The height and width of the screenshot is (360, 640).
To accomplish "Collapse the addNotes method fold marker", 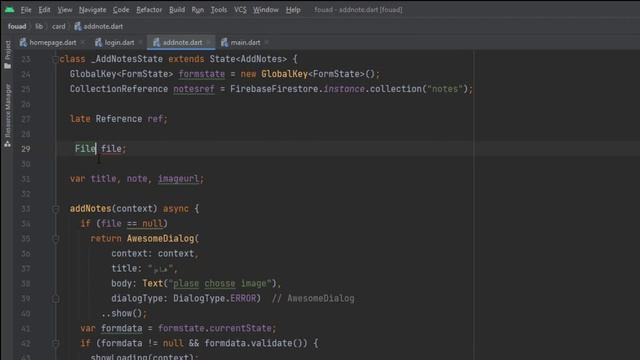I will [x=56, y=209].
